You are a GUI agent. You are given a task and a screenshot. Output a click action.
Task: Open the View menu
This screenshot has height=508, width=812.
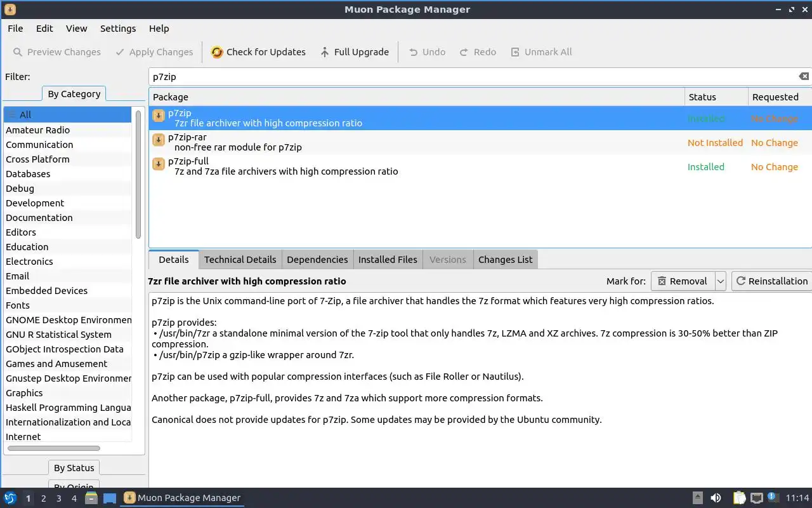76,29
